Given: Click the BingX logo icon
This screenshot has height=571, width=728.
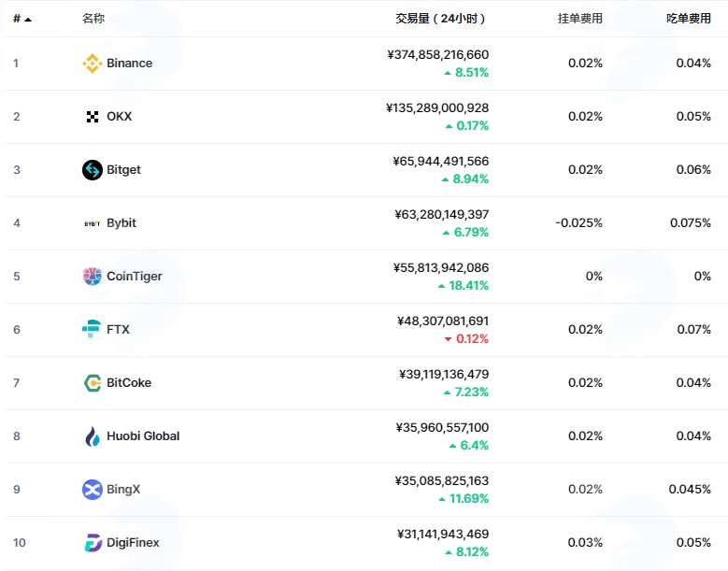Looking at the screenshot, I should [93, 490].
